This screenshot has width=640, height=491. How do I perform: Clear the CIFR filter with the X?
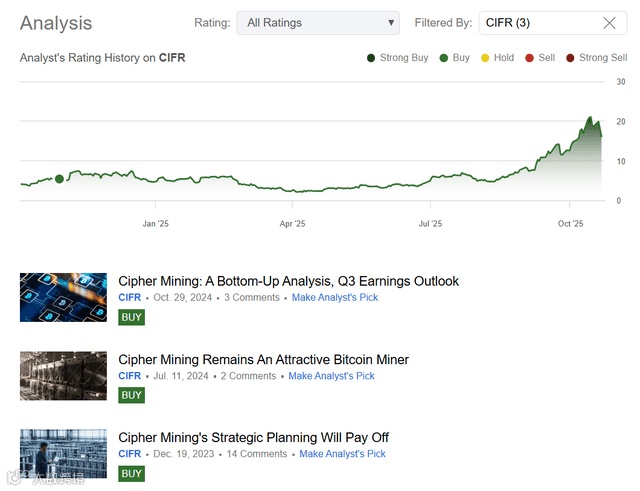tap(609, 23)
